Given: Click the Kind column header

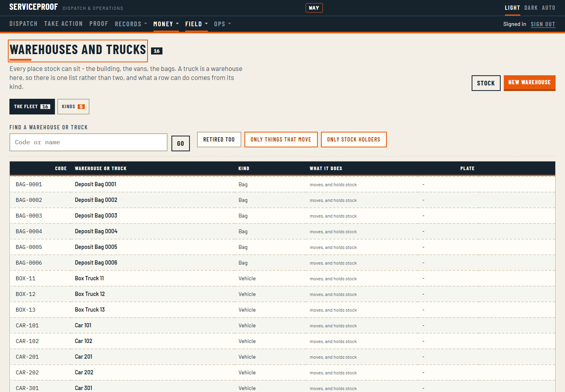Looking at the screenshot, I should pyautogui.click(x=244, y=169).
